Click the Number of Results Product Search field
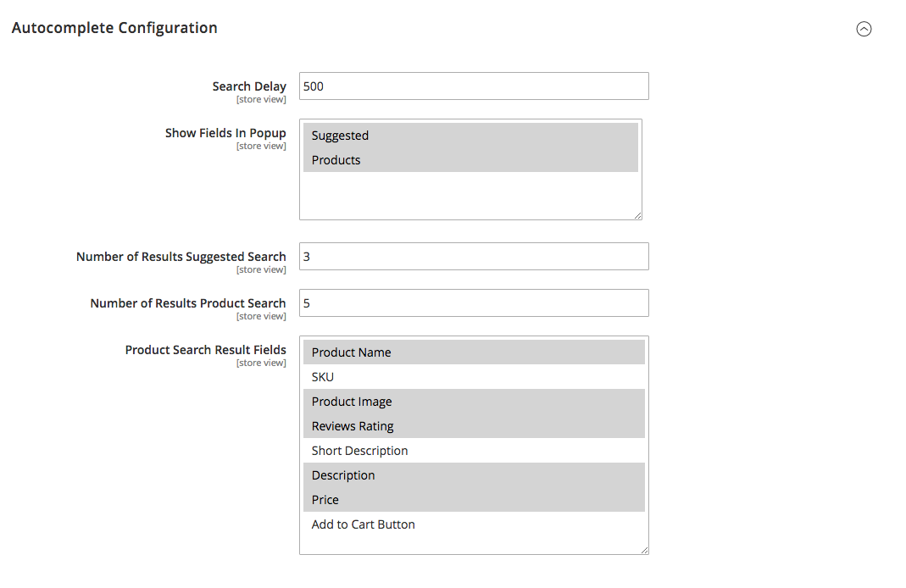This screenshot has height=588, width=906. tap(473, 302)
